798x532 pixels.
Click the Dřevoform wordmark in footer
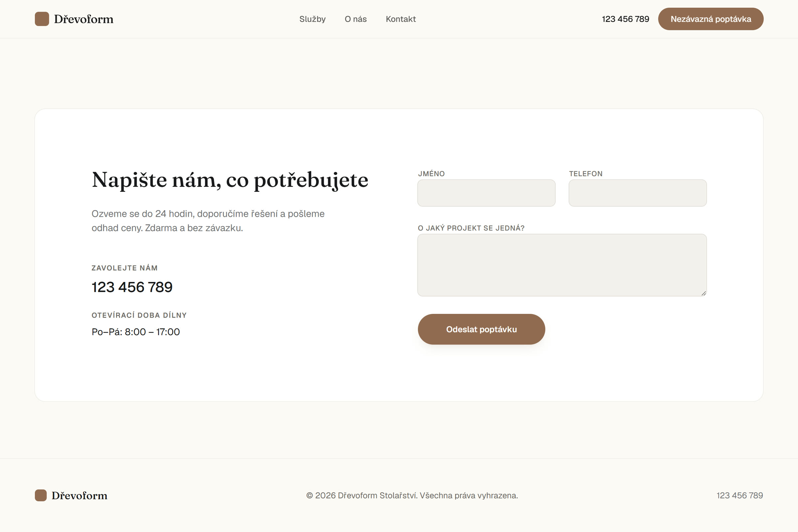(79, 495)
